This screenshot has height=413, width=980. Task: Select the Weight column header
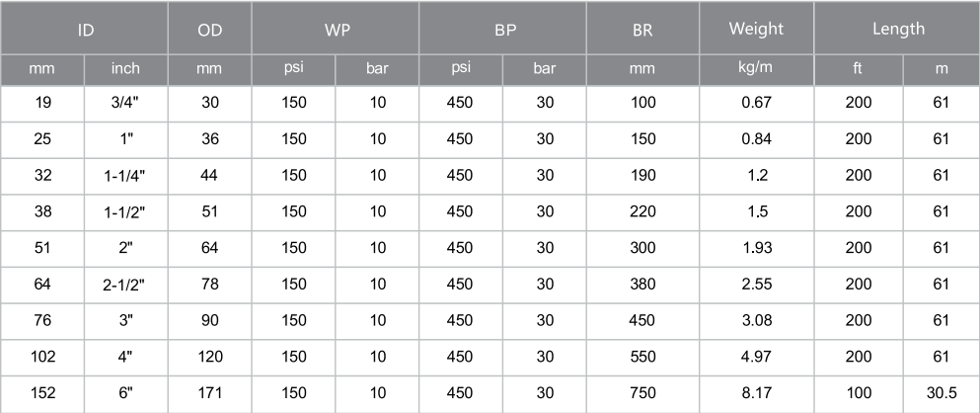757,28
